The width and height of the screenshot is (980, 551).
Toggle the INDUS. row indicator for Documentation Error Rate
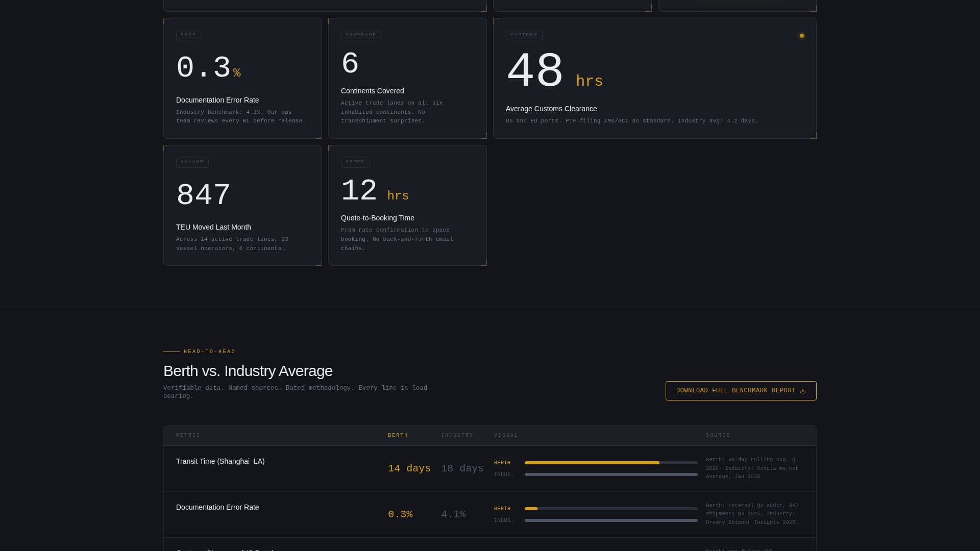click(503, 520)
